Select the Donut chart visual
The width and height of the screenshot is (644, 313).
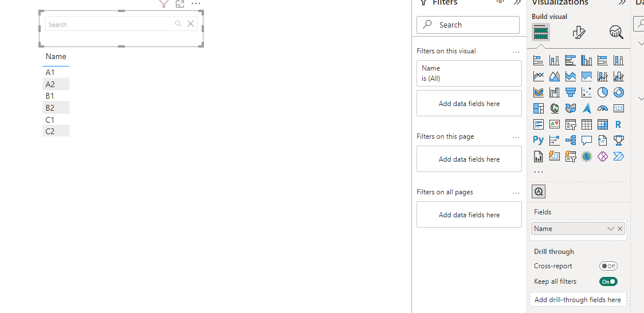pos(619,92)
